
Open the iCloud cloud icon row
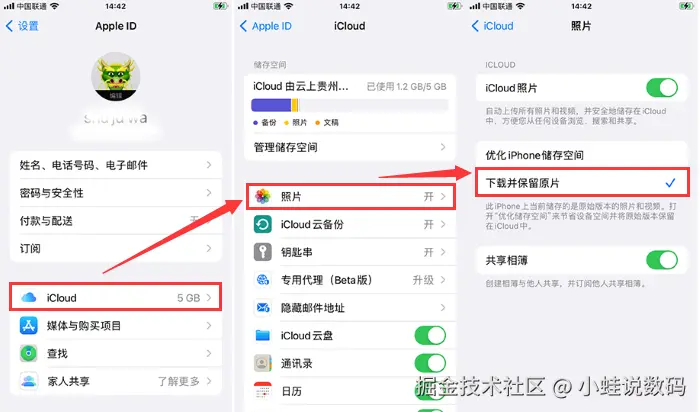116,297
